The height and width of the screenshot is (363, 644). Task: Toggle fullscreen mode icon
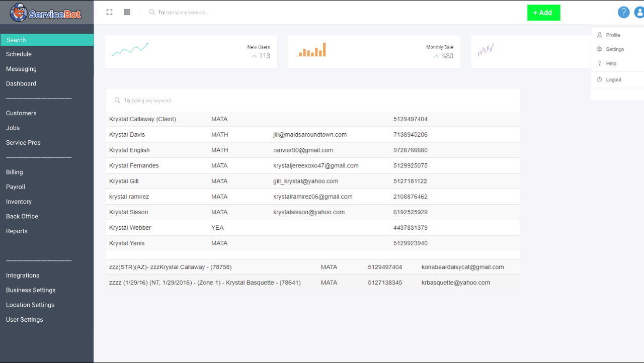point(109,12)
